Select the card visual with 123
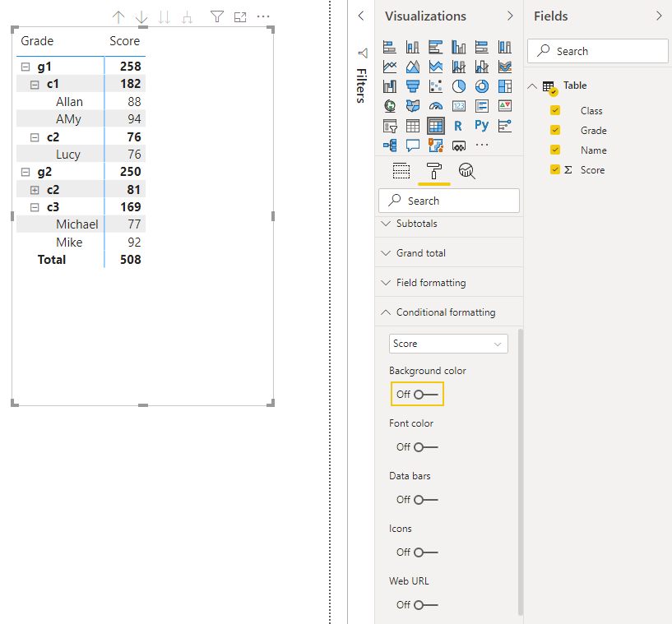Viewport: 672px width, 624px height. (459, 106)
